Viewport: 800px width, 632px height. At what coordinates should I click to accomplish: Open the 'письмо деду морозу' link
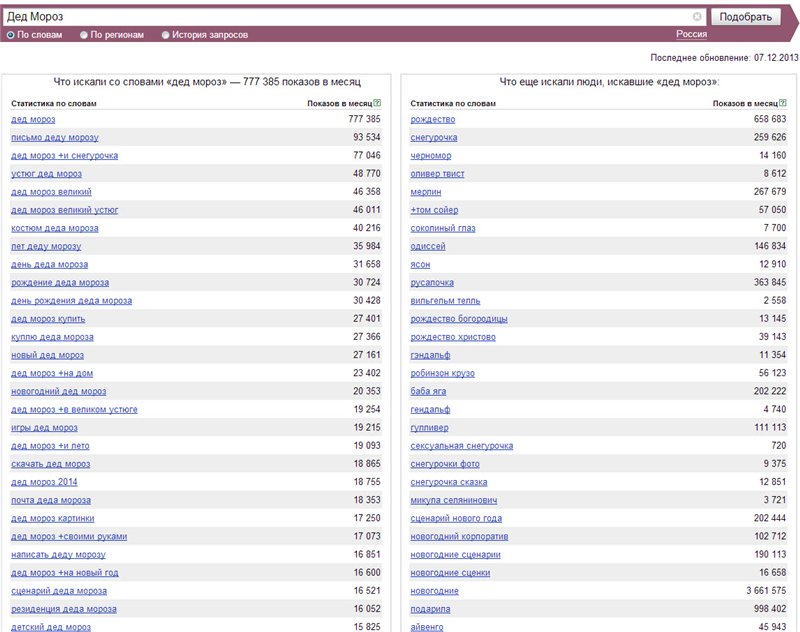[x=55, y=138]
